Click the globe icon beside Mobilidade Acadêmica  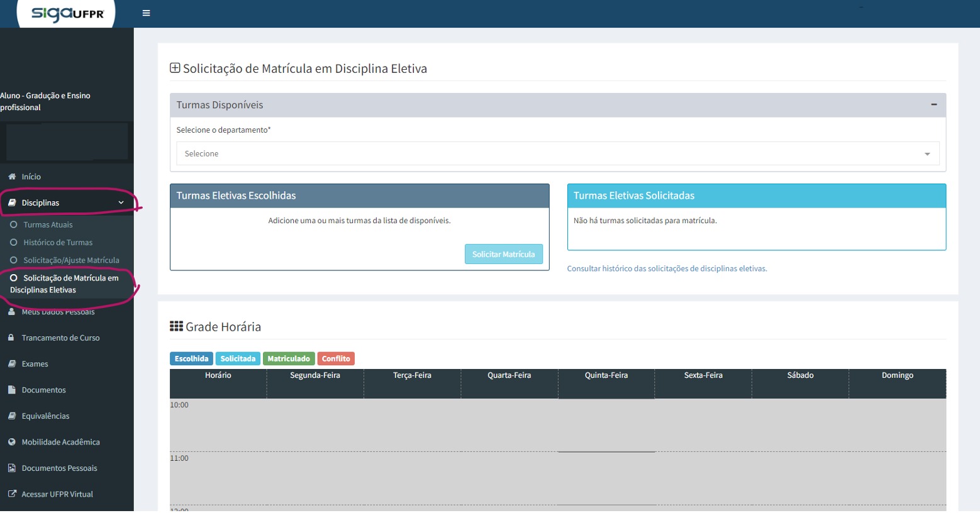click(11, 442)
